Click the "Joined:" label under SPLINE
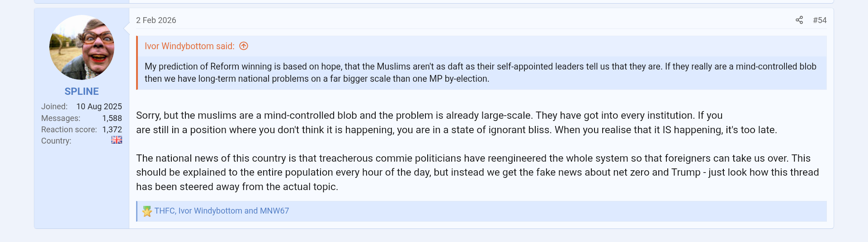The width and height of the screenshot is (868, 242). (x=54, y=107)
